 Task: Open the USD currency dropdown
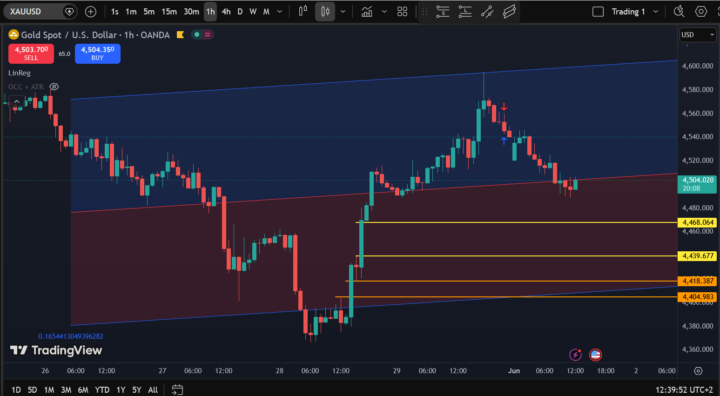698,35
